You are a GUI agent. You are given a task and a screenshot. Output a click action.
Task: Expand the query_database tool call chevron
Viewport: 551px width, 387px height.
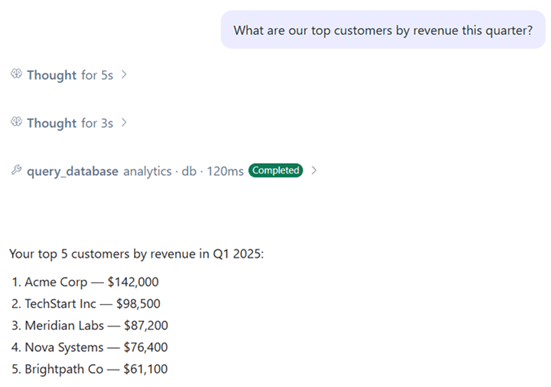(x=314, y=170)
